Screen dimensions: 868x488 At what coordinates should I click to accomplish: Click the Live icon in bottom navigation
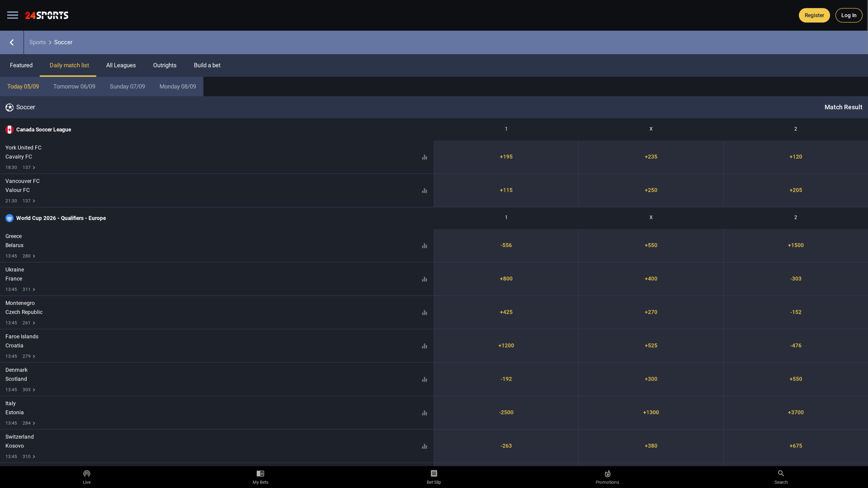[87, 476]
